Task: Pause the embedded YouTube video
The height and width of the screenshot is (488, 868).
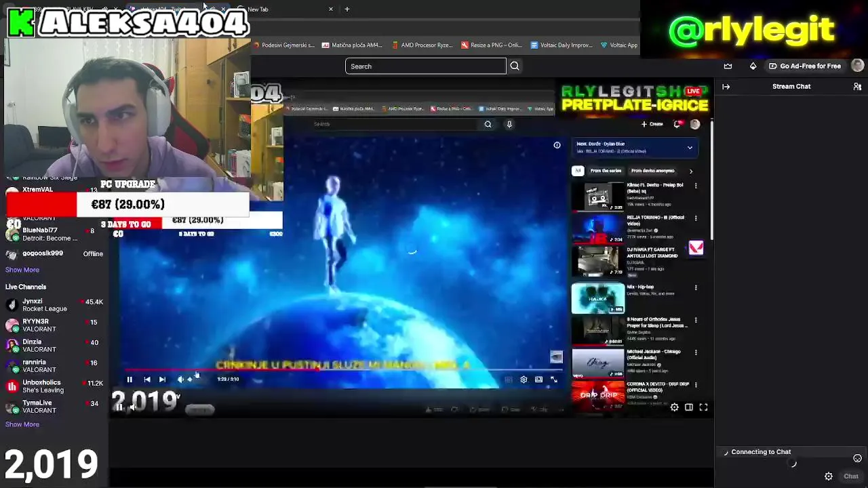Action: (130, 380)
